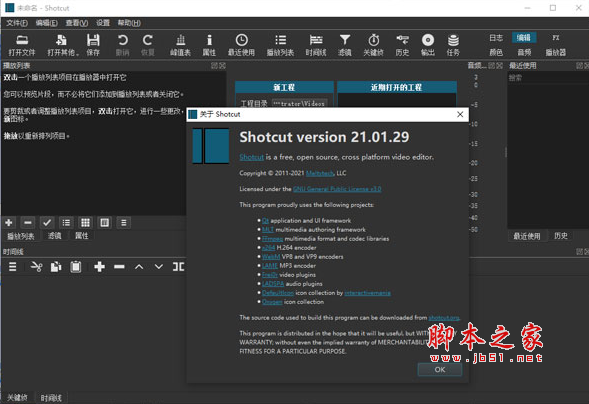
Task: Switch to the FX layout button
Action: pos(556,38)
